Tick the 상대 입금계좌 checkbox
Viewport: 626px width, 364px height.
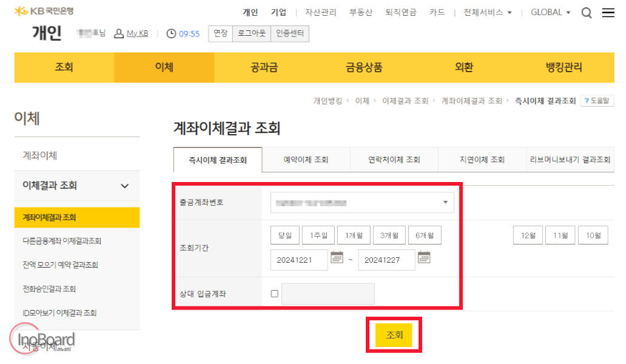274,294
